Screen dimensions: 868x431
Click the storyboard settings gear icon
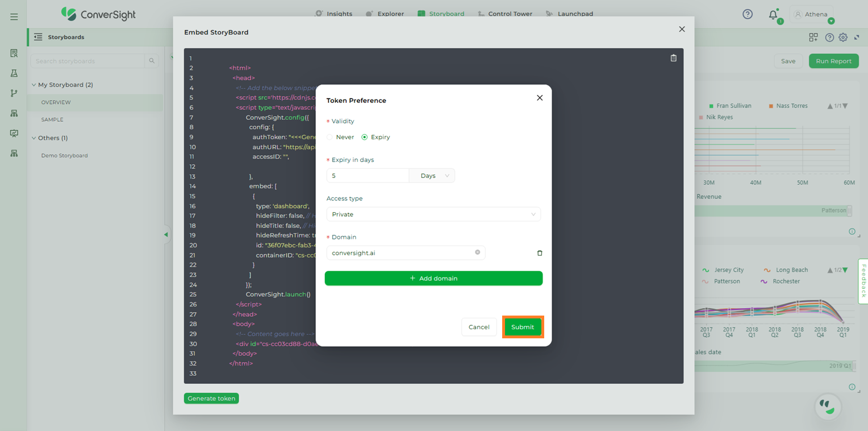[x=843, y=38]
